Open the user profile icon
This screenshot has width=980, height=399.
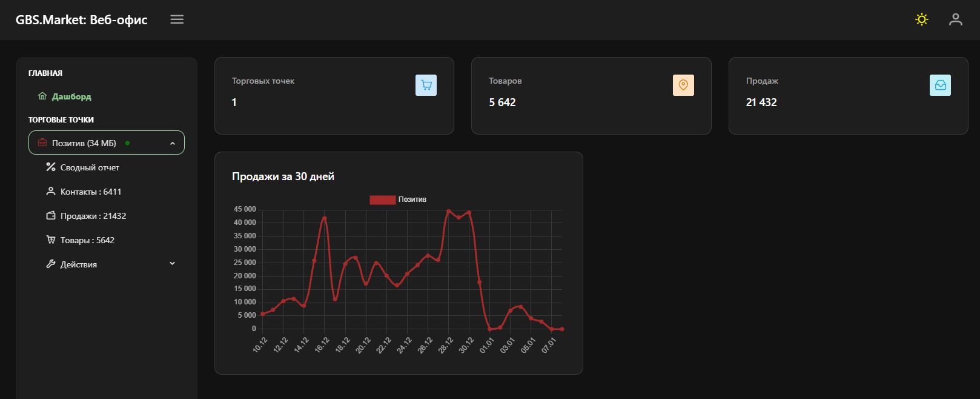coord(955,19)
